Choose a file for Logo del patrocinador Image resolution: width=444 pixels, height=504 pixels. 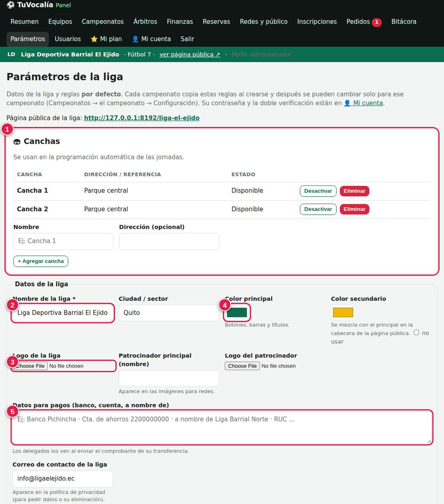242,366
